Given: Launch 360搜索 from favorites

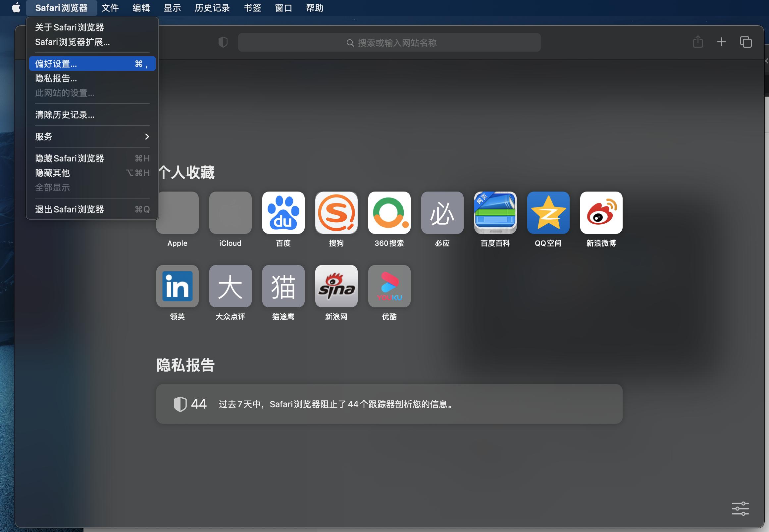Looking at the screenshot, I should click(389, 212).
